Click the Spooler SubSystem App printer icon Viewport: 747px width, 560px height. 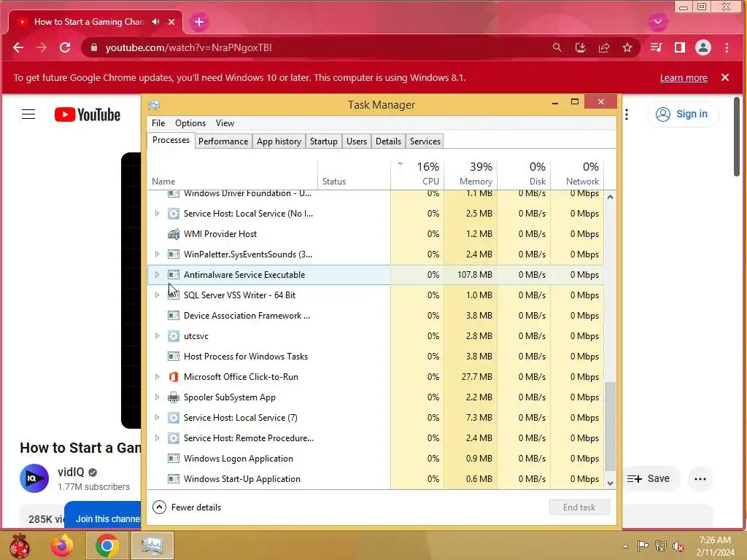click(174, 397)
